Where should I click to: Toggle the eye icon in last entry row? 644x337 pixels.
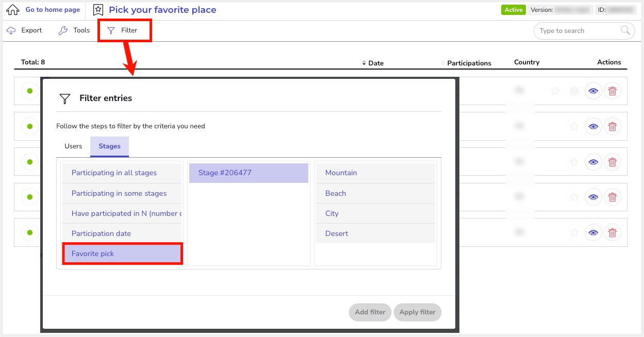[x=593, y=233]
